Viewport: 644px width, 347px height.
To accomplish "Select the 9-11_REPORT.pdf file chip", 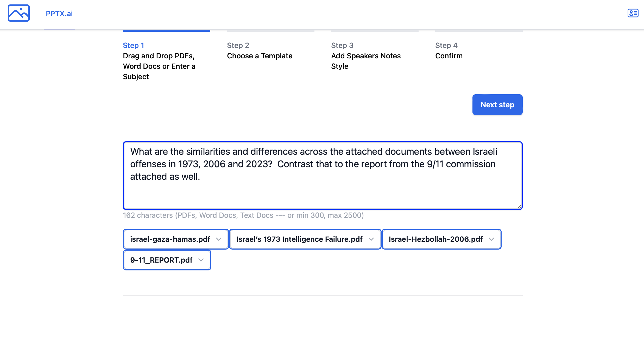I will tap(161, 260).
